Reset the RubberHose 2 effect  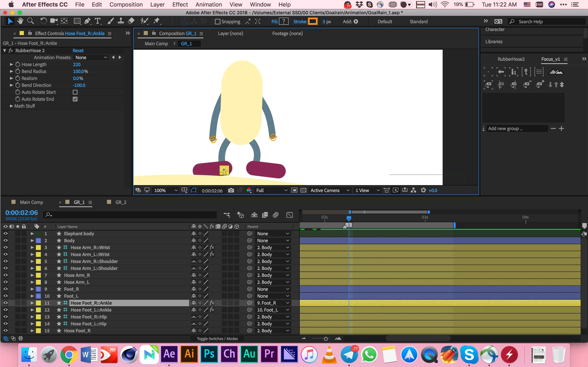(78, 51)
